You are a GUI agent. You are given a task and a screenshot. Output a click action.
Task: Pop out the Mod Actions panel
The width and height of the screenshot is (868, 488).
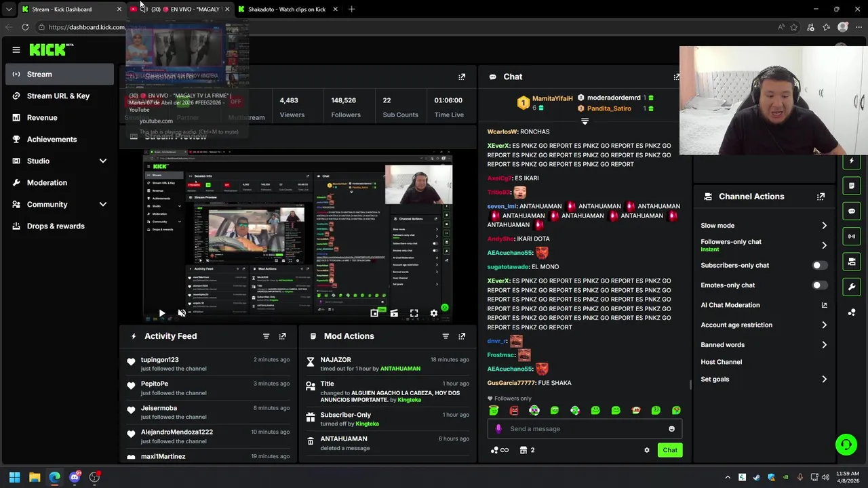point(462,336)
